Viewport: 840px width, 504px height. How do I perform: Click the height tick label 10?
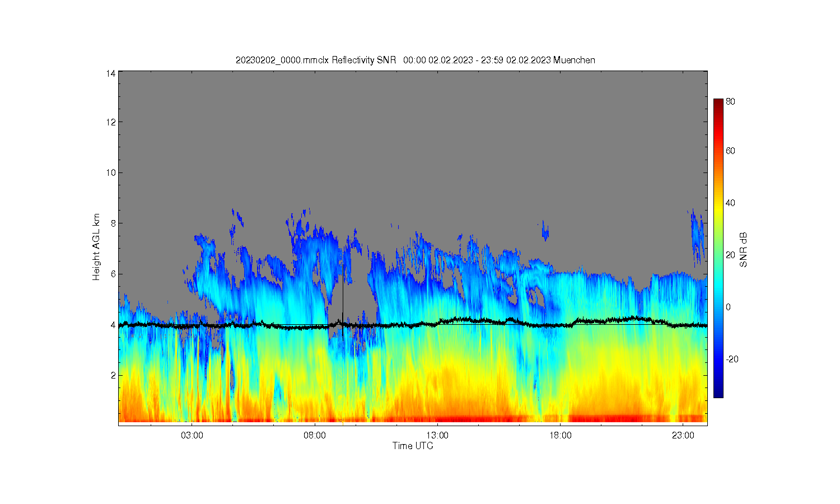tap(111, 172)
